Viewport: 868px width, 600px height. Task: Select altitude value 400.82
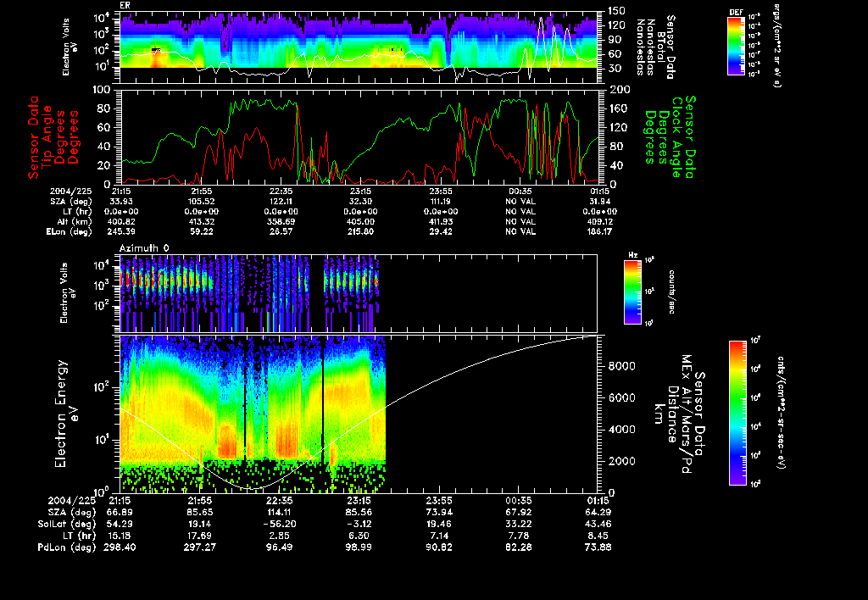click(x=120, y=222)
